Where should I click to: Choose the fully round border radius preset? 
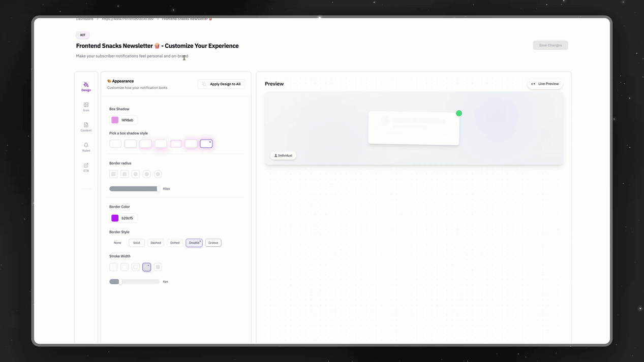pos(158,174)
